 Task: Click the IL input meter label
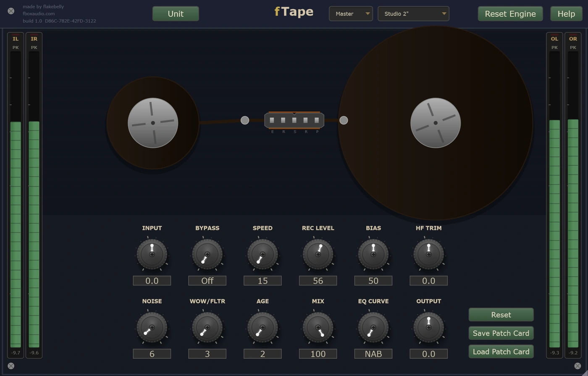[16, 39]
